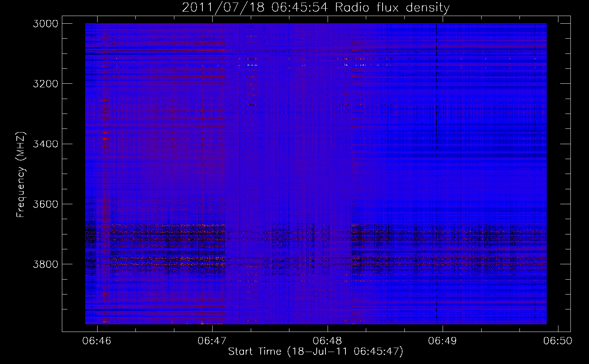This screenshot has height=364, width=589.
Task: Click the 06:50 time axis label
Action: coord(558,341)
